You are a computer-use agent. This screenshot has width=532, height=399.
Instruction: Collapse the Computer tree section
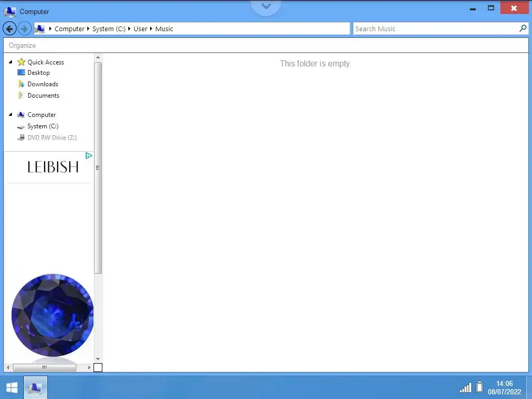(10, 115)
